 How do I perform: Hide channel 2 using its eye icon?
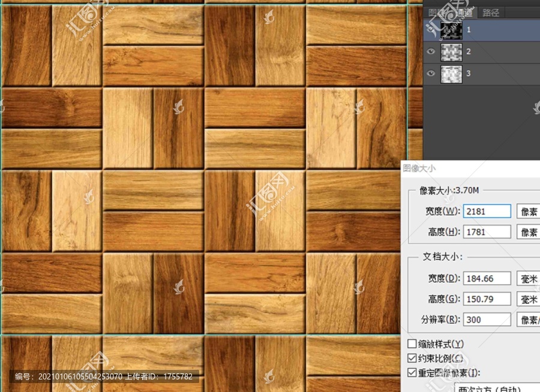[x=431, y=52]
